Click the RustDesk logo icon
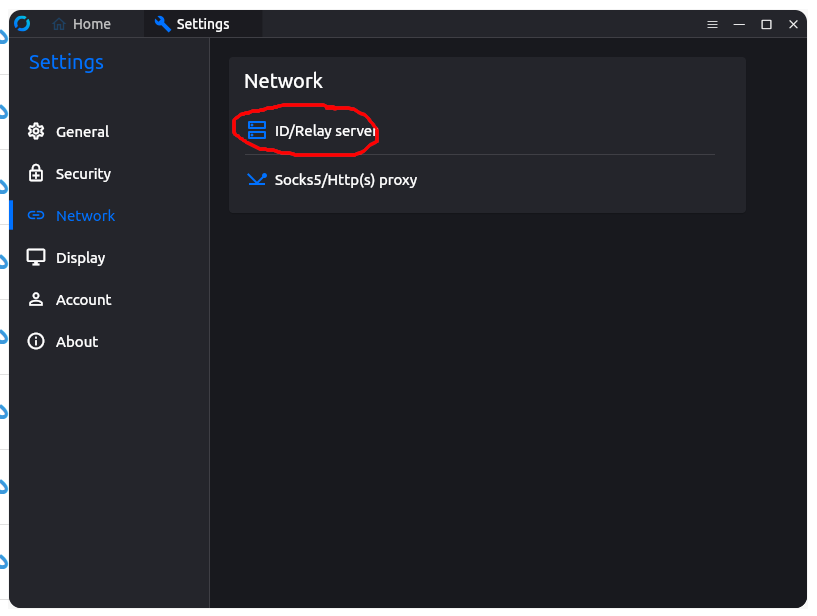 [22, 24]
